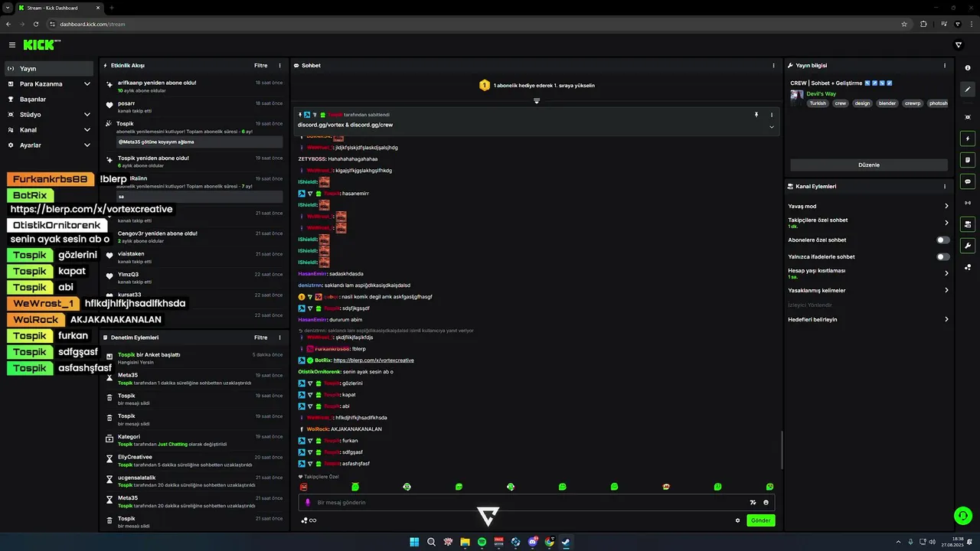Open the blerp.com/x/vortexcreative chat link

(374, 360)
